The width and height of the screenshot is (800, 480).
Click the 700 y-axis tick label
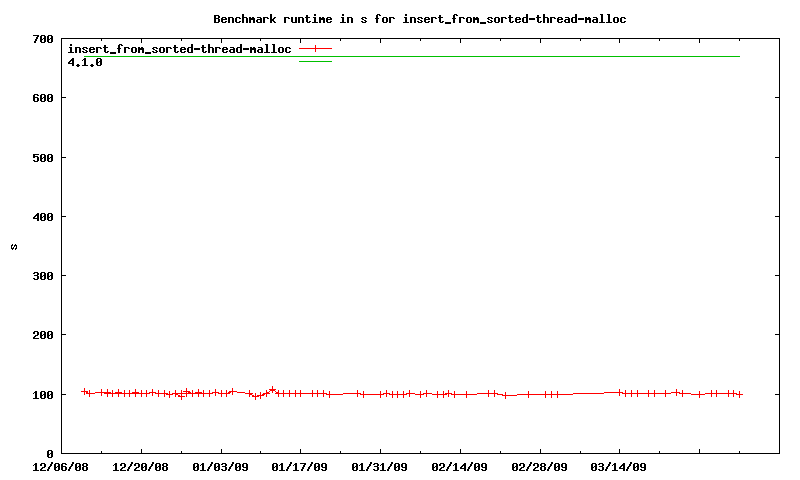(42, 39)
